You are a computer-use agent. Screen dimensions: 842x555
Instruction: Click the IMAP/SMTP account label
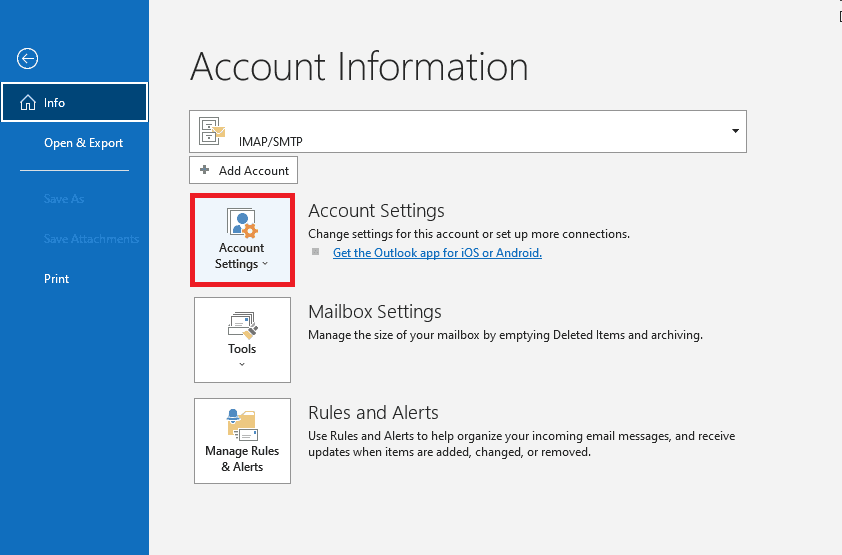(271, 142)
